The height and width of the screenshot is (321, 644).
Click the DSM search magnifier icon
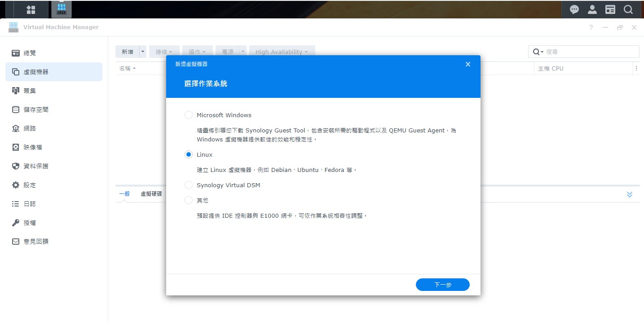click(628, 9)
